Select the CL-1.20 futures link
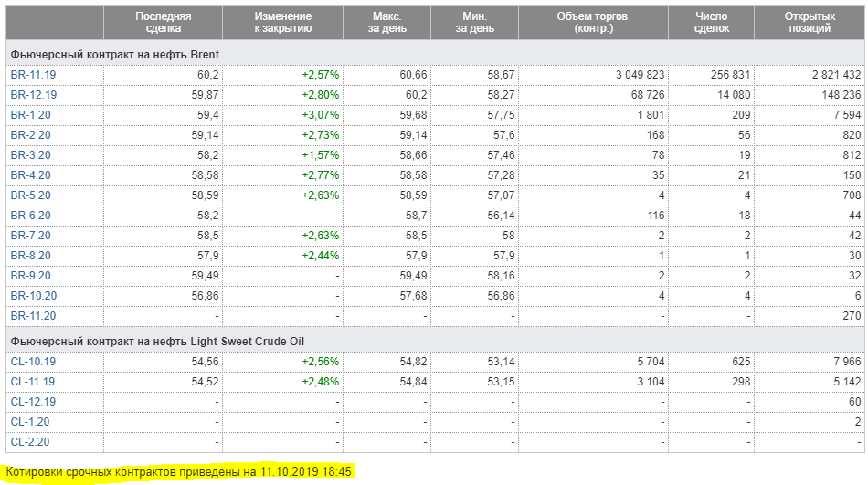Screen dimensions: 868x485 pyautogui.click(x=30, y=422)
